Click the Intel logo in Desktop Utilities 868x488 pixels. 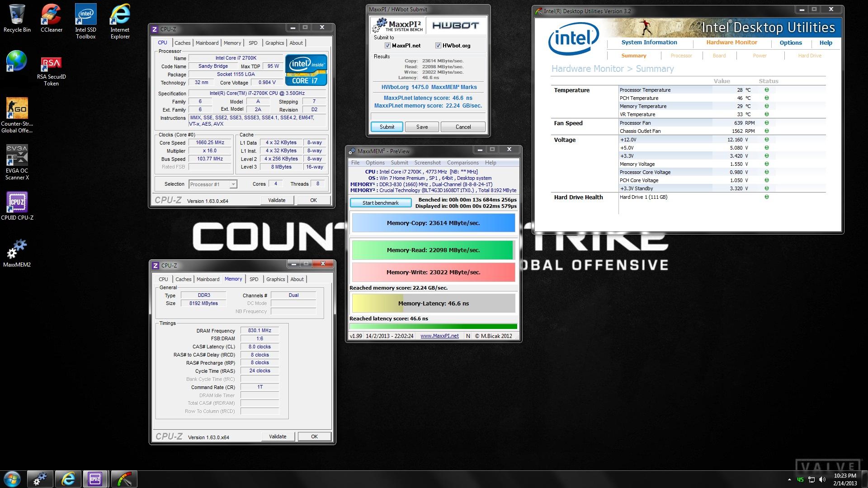573,39
